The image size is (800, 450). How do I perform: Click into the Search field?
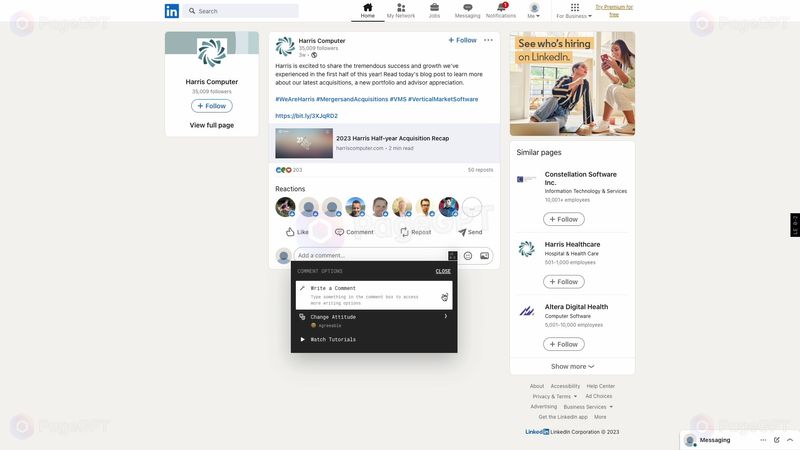pyautogui.click(x=241, y=11)
